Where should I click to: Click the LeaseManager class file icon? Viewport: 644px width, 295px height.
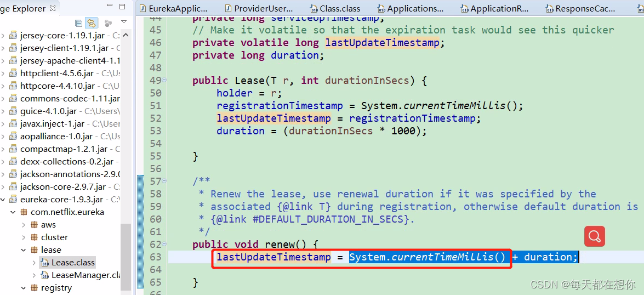click(45, 275)
